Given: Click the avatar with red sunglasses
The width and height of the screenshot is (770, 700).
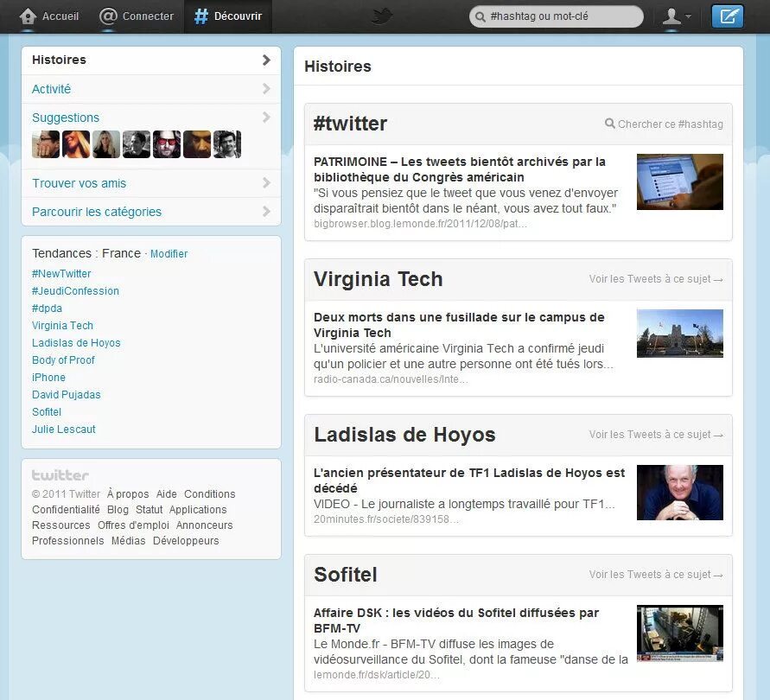Looking at the screenshot, I should (167, 144).
